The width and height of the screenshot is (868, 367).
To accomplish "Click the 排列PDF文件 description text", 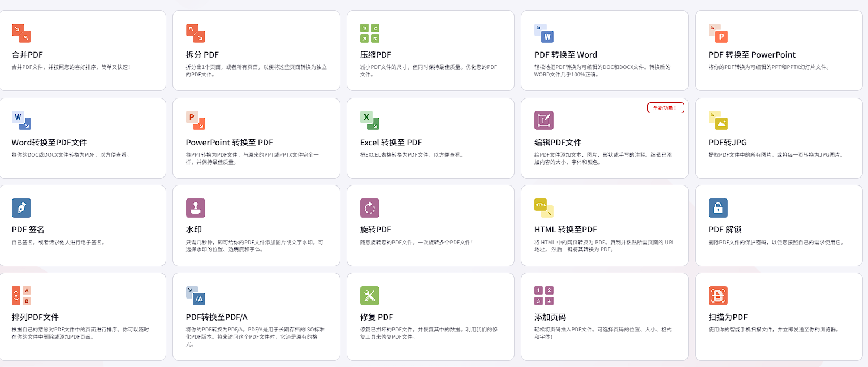I will 80,333.
